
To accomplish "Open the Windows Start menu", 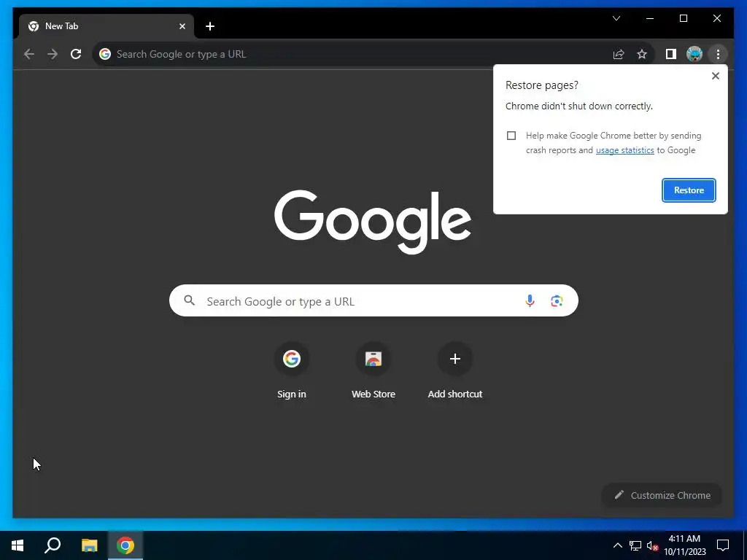I will 18,545.
